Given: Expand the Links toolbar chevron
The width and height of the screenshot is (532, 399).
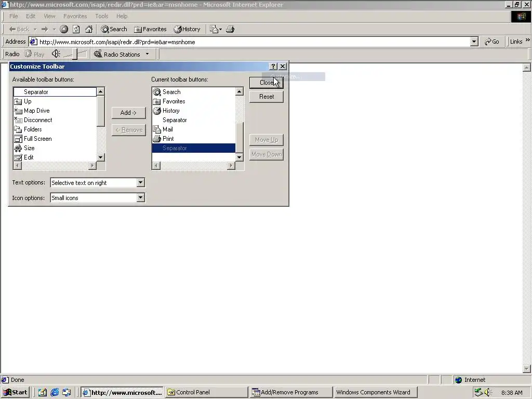Looking at the screenshot, I should pos(528,40).
